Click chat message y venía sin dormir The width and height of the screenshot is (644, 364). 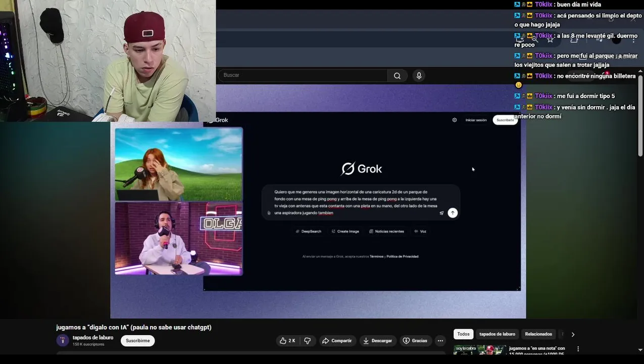pyautogui.click(x=575, y=112)
